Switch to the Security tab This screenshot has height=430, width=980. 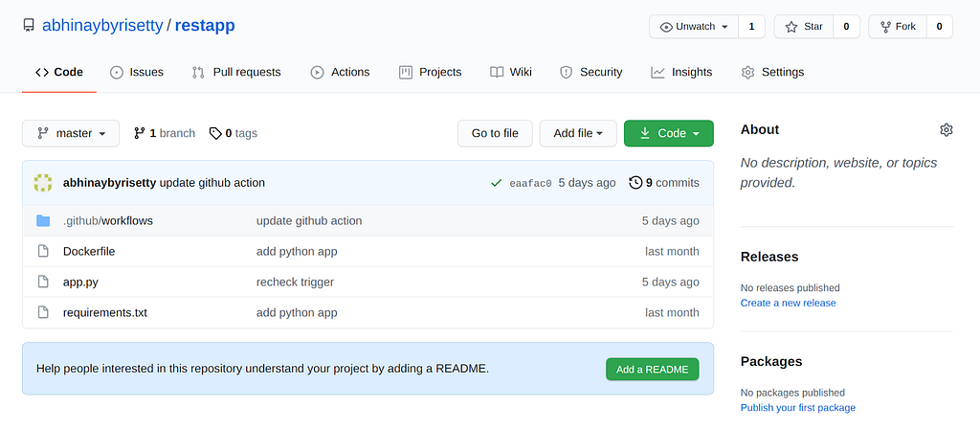click(x=590, y=73)
